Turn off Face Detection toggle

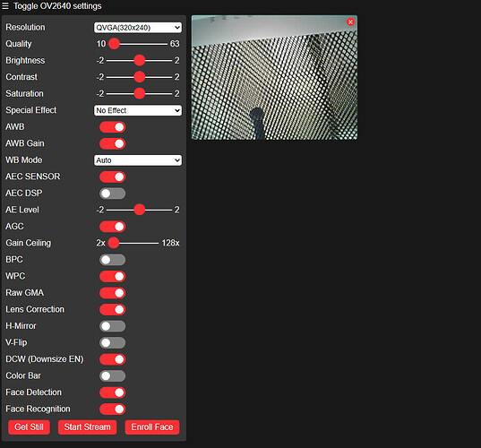tap(112, 392)
